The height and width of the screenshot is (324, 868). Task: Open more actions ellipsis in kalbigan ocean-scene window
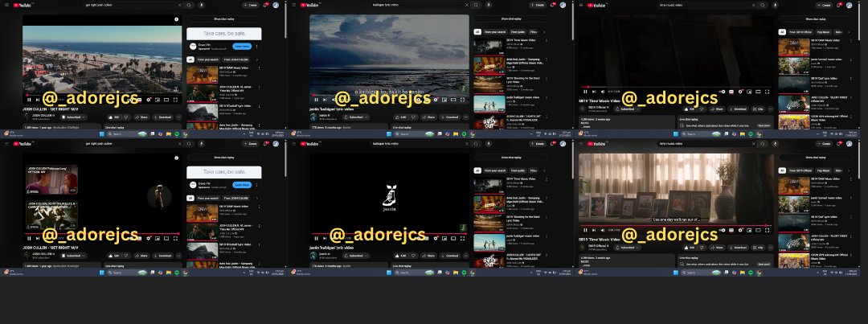[465, 117]
